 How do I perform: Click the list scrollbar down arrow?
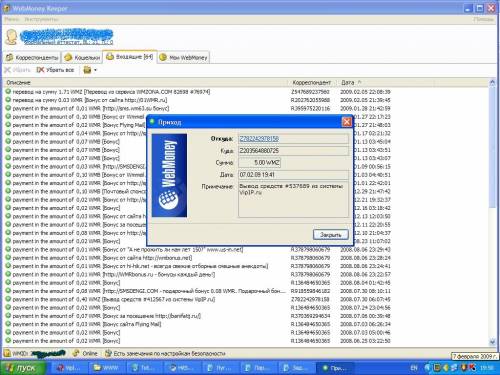[x=492, y=342]
